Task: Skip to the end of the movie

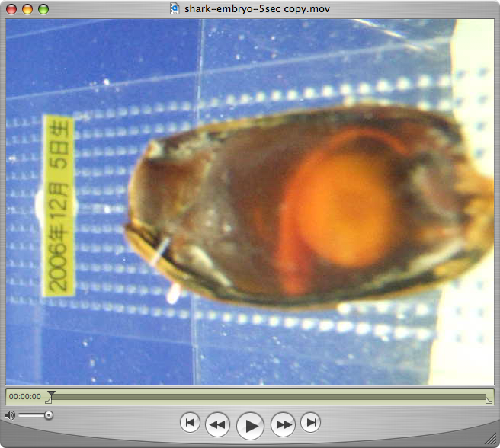Action: pos(310,423)
